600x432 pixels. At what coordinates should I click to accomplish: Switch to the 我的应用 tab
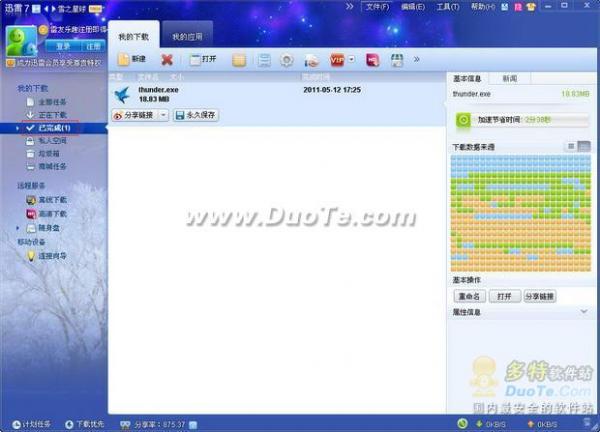tap(187, 37)
